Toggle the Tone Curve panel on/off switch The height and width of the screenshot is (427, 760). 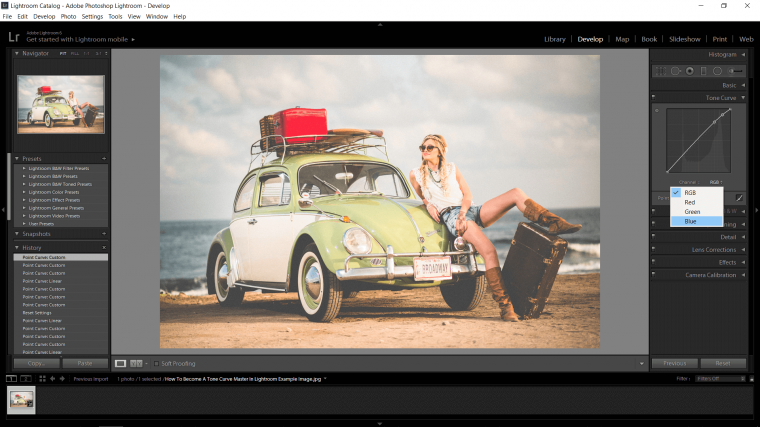point(653,97)
